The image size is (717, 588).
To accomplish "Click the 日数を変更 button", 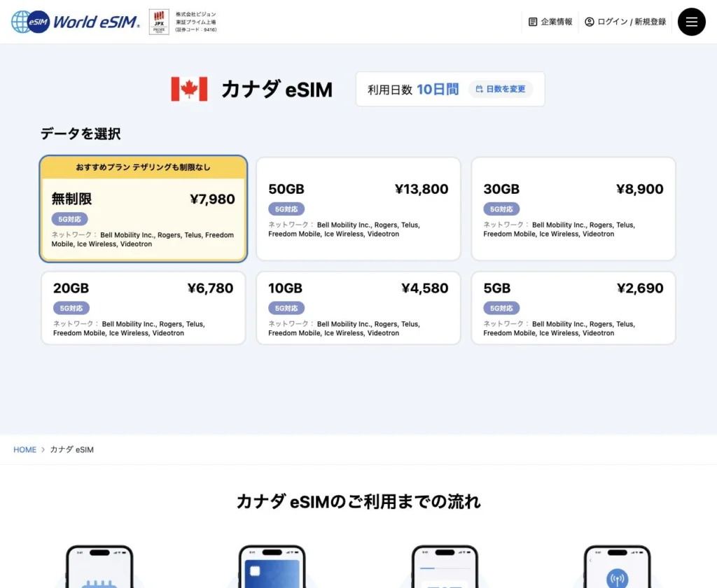I will tap(501, 89).
